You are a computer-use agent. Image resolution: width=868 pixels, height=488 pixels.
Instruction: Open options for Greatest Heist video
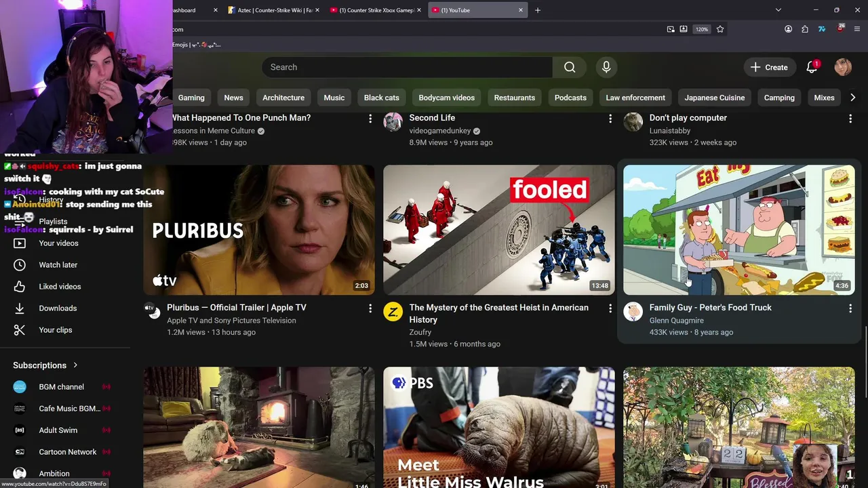(610, 308)
